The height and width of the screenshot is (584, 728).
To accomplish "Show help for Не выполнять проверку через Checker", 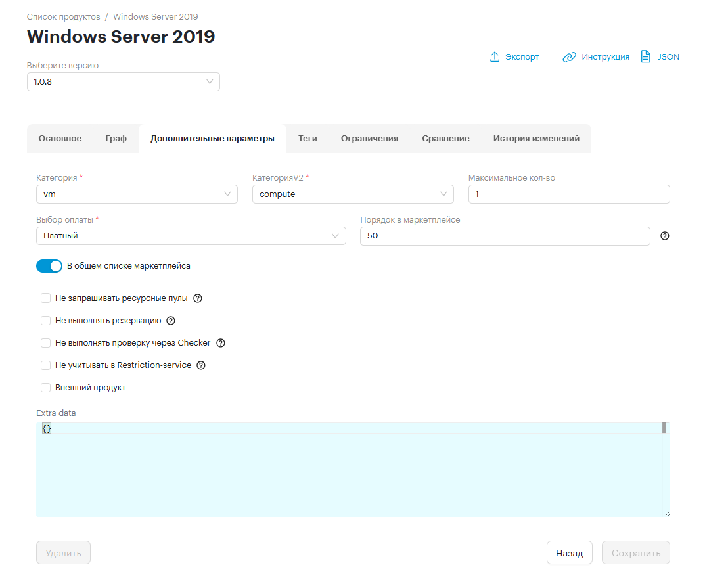I will [221, 343].
